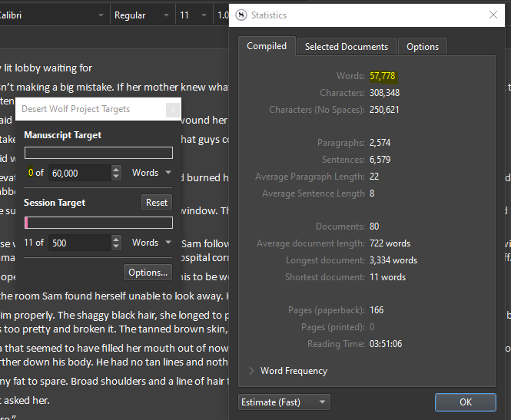Open the Session Target Words unit dropdown

pyautogui.click(x=151, y=243)
